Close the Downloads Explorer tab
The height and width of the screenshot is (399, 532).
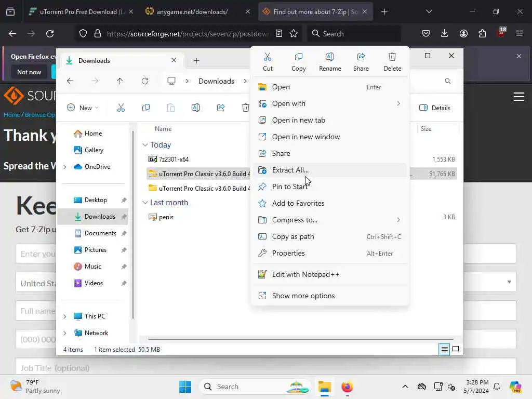click(x=174, y=60)
